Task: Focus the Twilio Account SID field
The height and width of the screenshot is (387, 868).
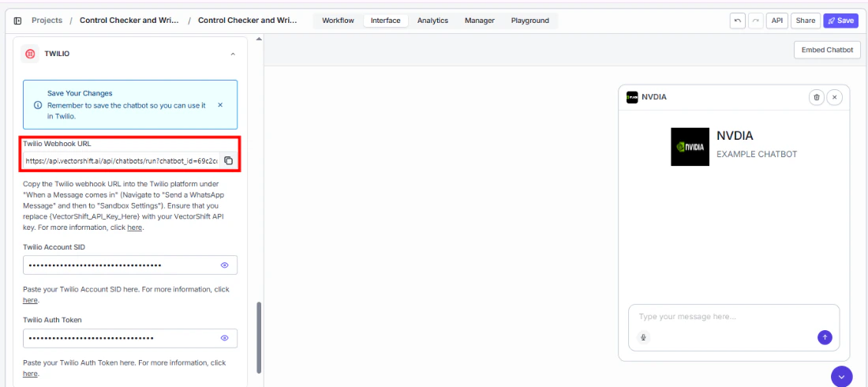Action: pos(130,265)
